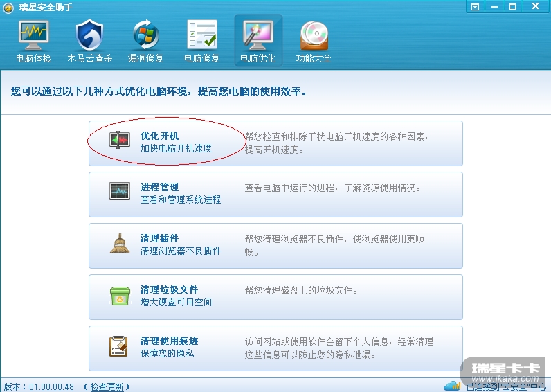
Task: Open the 功能大全 disc icon
Action: pyautogui.click(x=314, y=35)
